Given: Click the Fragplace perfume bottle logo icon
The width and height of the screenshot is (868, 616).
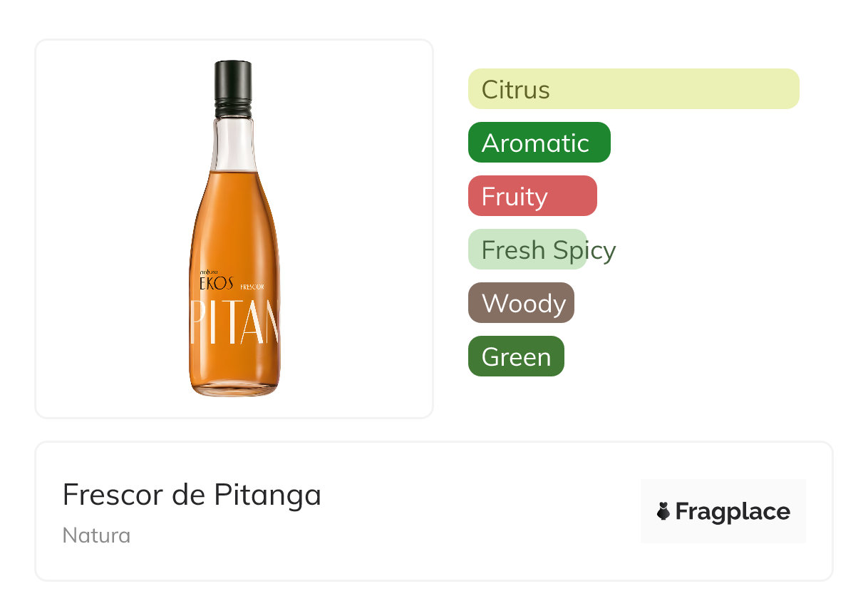Looking at the screenshot, I should 663,511.
